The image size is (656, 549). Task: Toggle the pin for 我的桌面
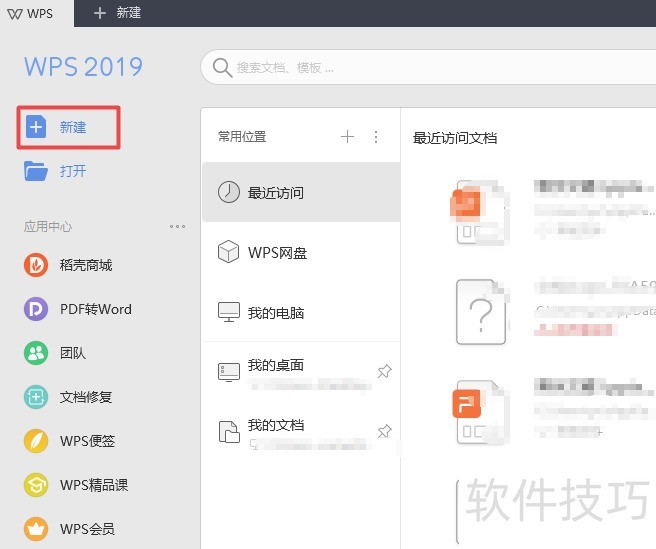(384, 371)
